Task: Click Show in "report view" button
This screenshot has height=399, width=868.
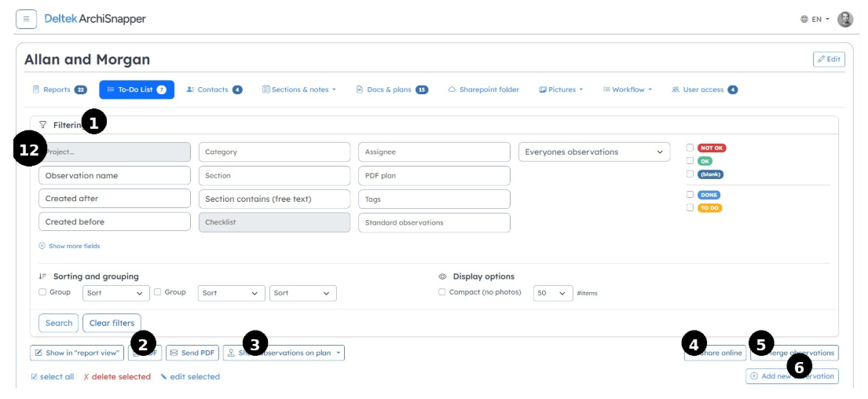Action: coord(77,353)
